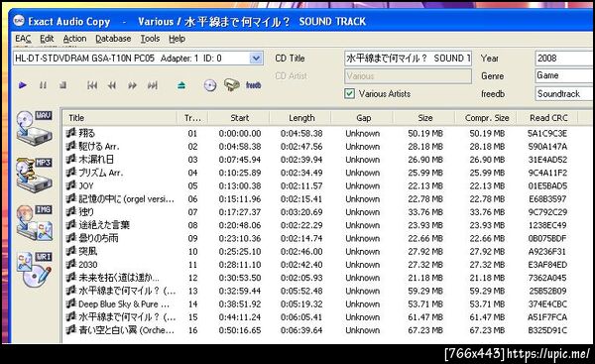Sort by Compr. Size column header
The image size is (595, 364).
[487, 118]
